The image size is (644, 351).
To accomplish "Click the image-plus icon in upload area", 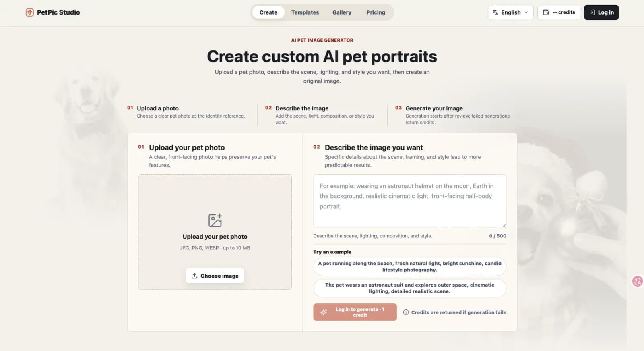I will (x=215, y=220).
